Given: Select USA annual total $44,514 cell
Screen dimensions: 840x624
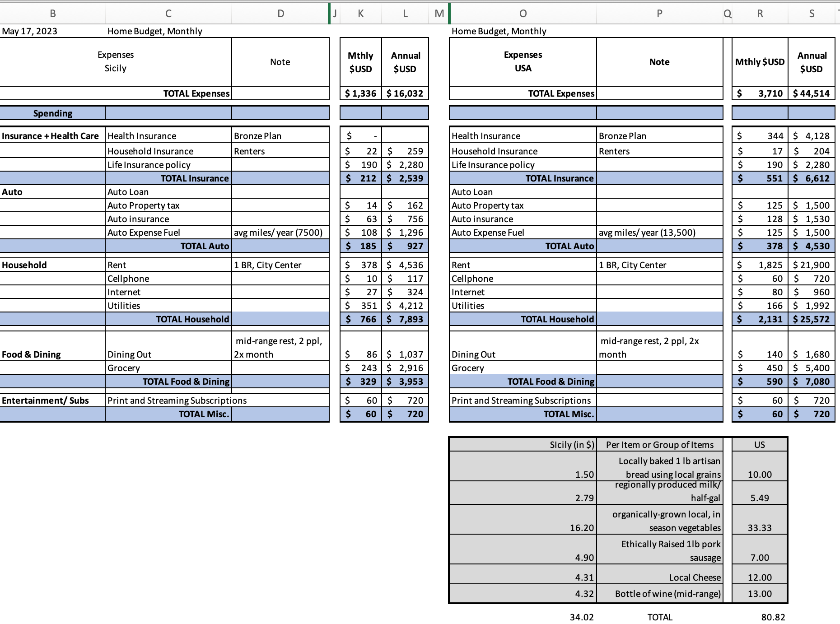Looking at the screenshot, I should (x=811, y=93).
